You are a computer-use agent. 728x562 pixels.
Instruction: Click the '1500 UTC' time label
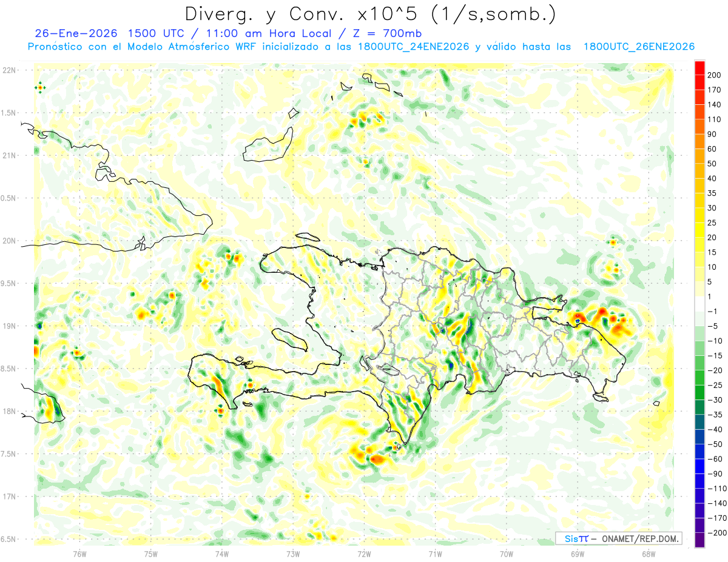pyautogui.click(x=156, y=33)
